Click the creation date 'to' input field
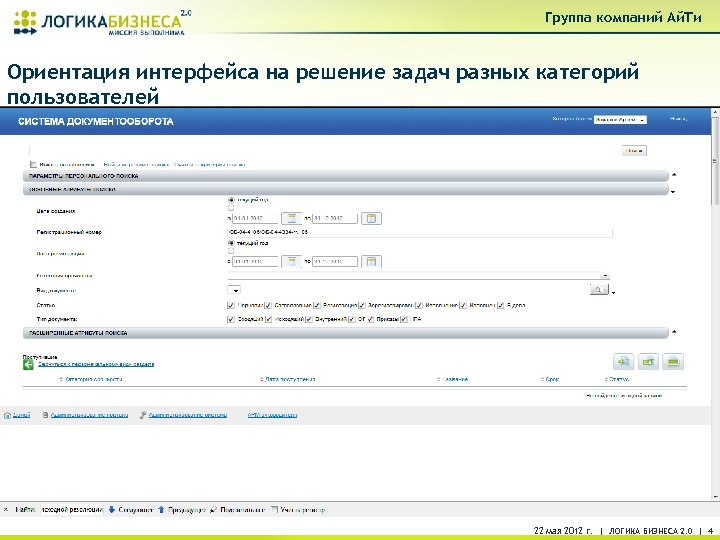The image size is (720, 540). click(335, 218)
